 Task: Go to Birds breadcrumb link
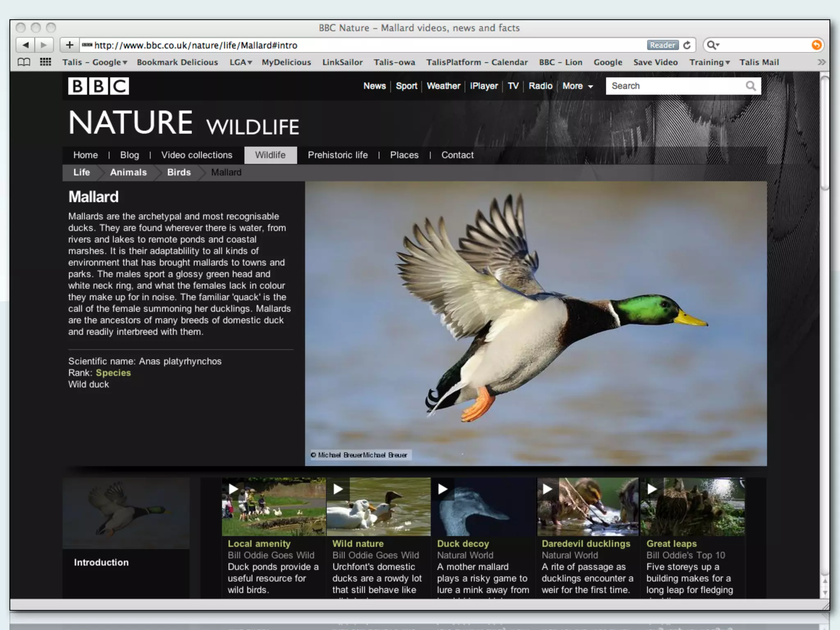[179, 172]
